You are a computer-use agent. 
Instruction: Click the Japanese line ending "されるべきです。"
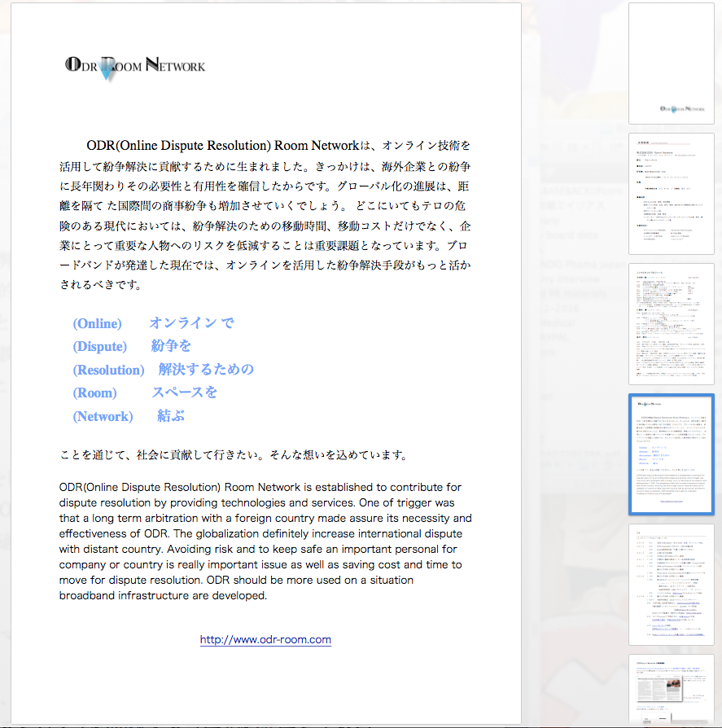pos(101,285)
